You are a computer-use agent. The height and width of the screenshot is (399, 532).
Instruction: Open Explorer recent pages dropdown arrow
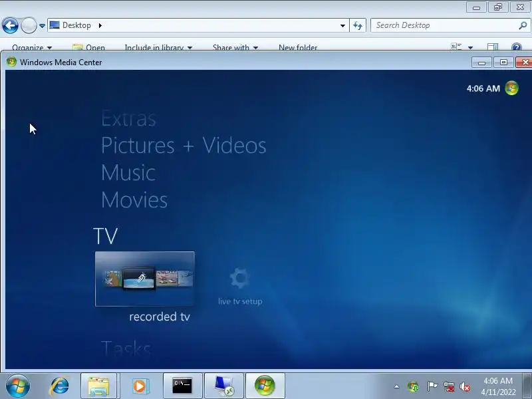(42, 26)
